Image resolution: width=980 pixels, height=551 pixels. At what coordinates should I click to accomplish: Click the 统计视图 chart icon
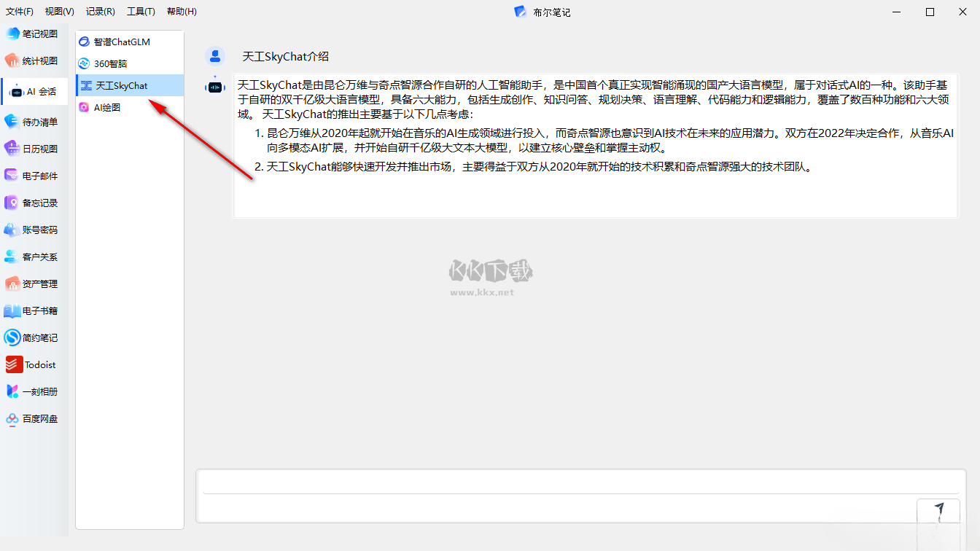pos(12,60)
